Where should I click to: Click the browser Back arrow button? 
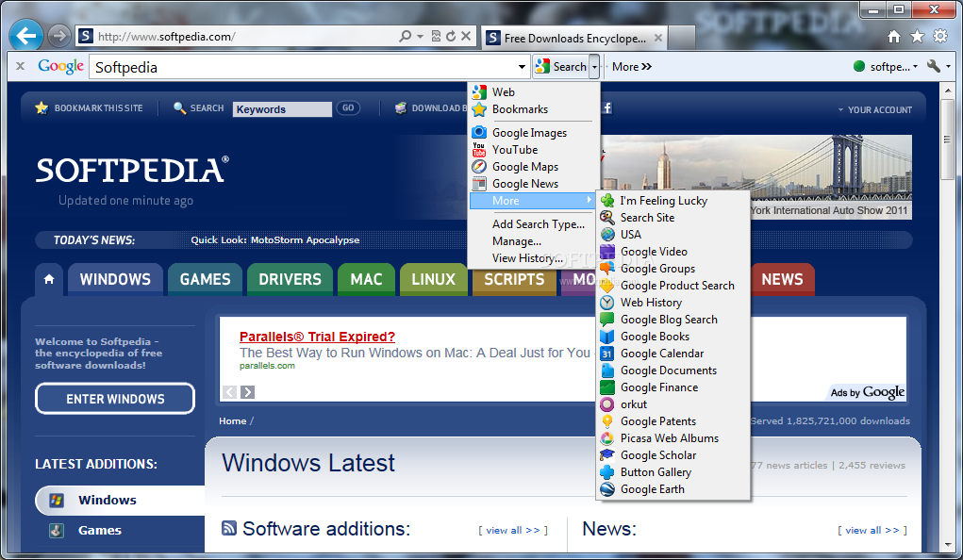(x=25, y=36)
